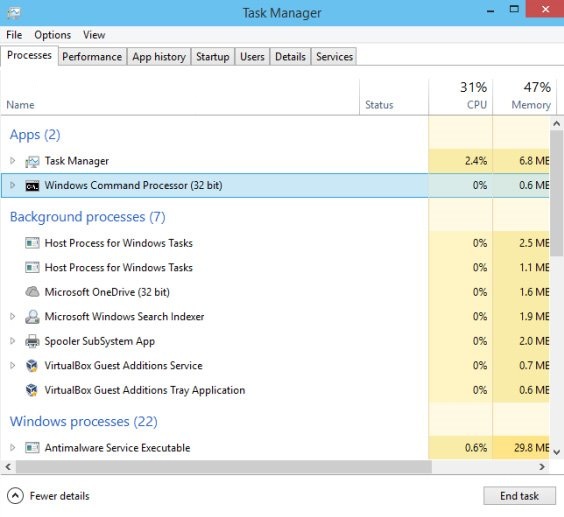
Task: Click the horizontal scrollbar right arrow
Action: 542,467
